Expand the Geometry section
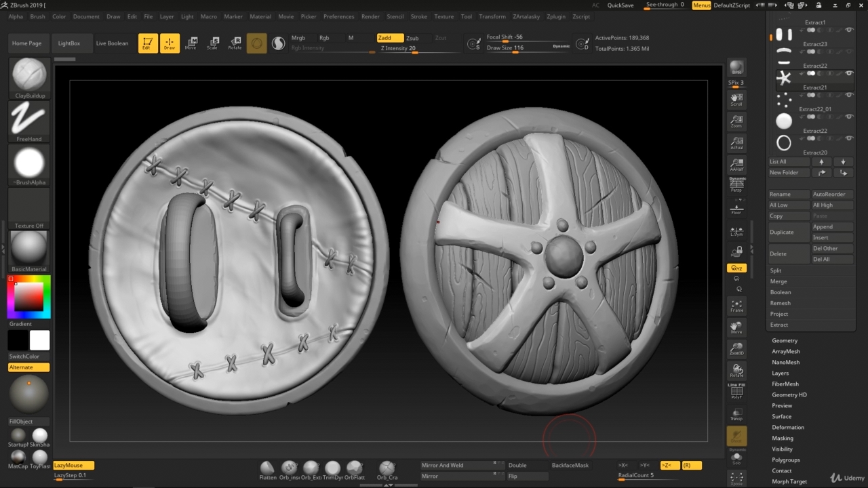 click(785, 341)
